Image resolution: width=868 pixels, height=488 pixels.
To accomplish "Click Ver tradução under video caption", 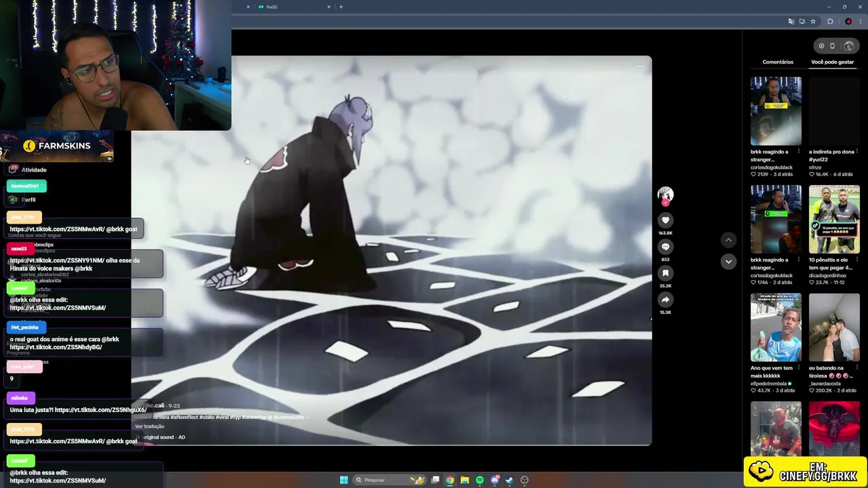I will pyautogui.click(x=150, y=426).
